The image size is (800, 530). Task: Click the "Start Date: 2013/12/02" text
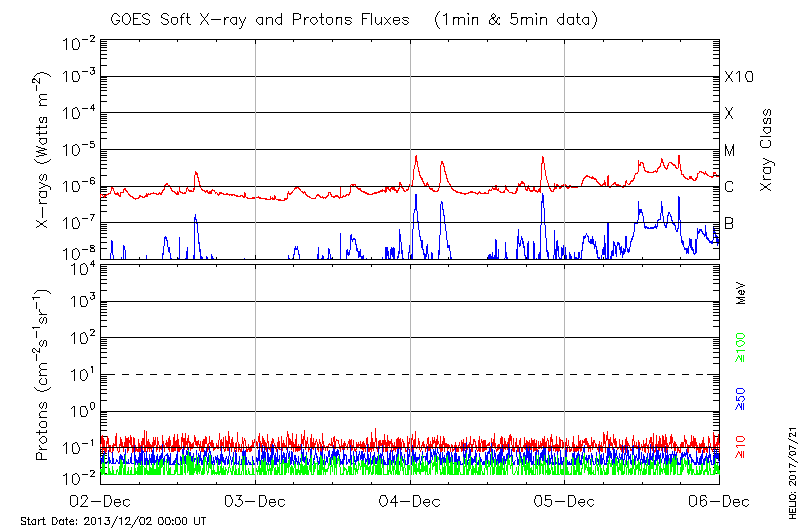[113, 521]
